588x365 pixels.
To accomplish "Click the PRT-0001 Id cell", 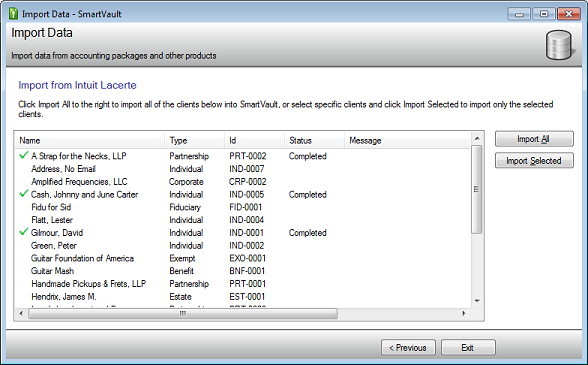I will [248, 284].
